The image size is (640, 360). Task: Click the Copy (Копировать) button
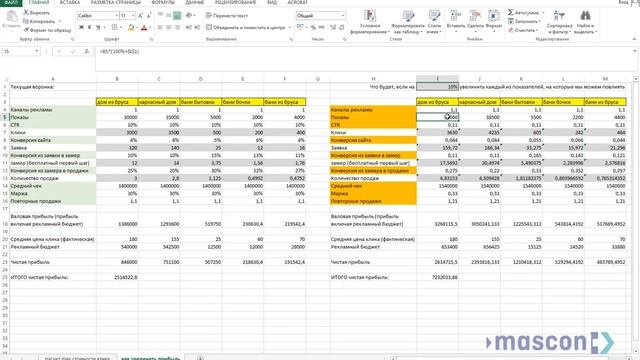(39, 21)
